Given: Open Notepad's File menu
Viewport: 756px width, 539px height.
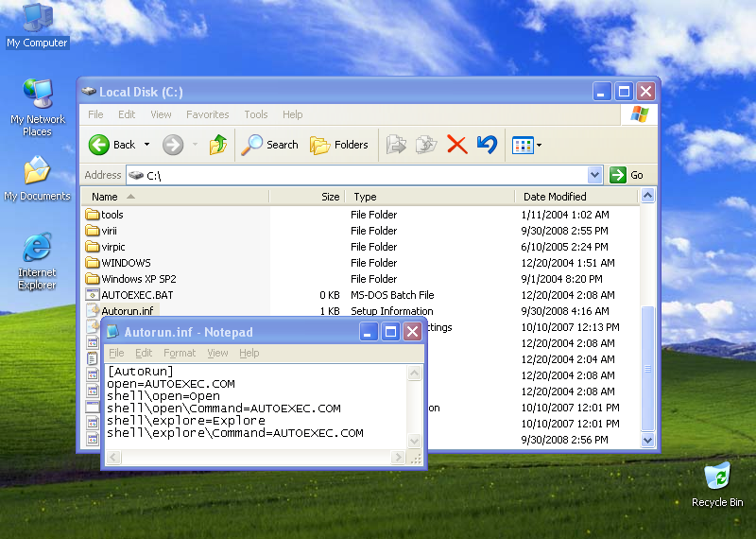Looking at the screenshot, I should (x=116, y=353).
